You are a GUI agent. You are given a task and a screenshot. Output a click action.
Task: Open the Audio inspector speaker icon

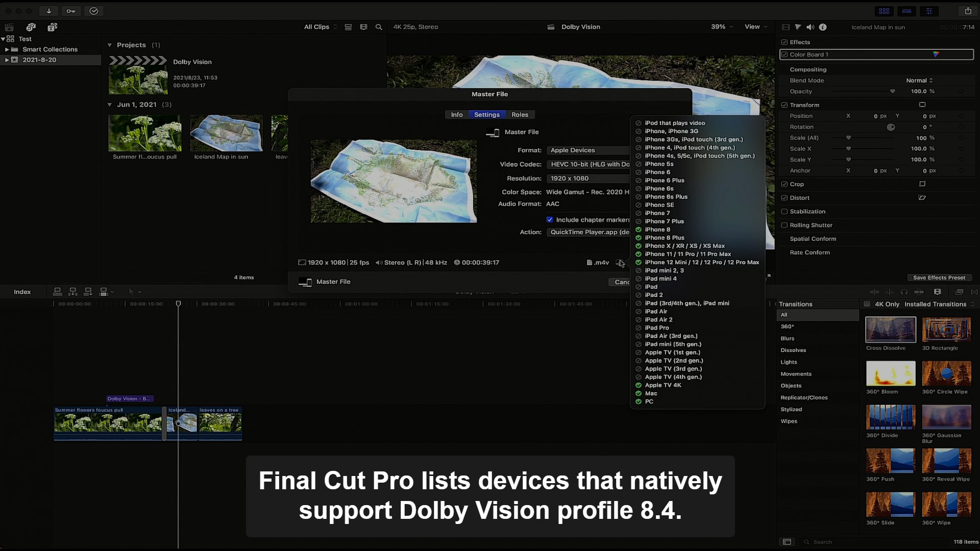(x=810, y=27)
